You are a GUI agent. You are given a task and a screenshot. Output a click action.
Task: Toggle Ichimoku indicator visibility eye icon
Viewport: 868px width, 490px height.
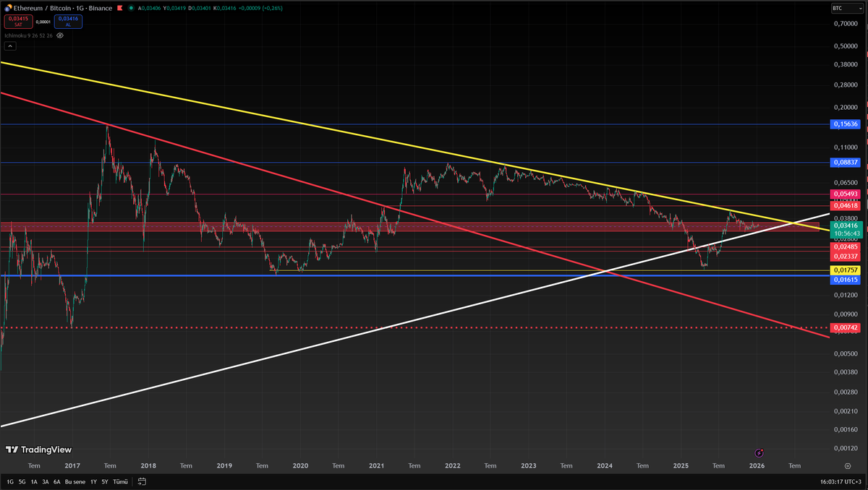[60, 35]
